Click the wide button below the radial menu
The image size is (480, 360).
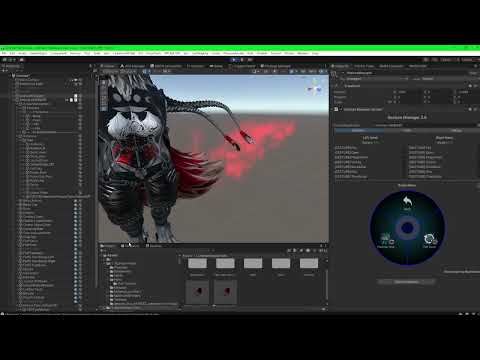click(407, 282)
